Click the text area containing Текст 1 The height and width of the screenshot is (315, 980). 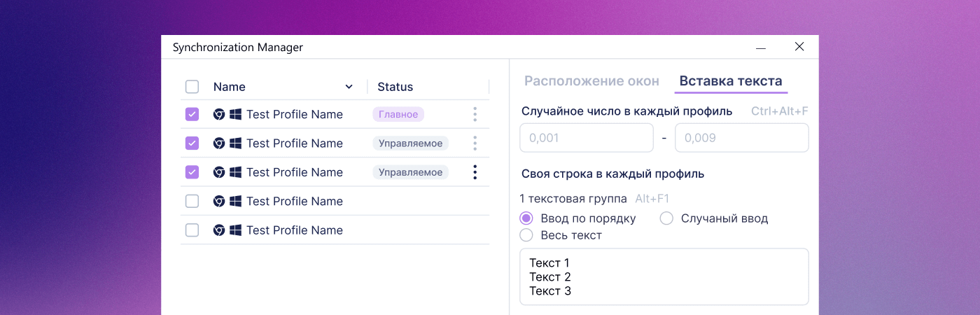coord(664,276)
